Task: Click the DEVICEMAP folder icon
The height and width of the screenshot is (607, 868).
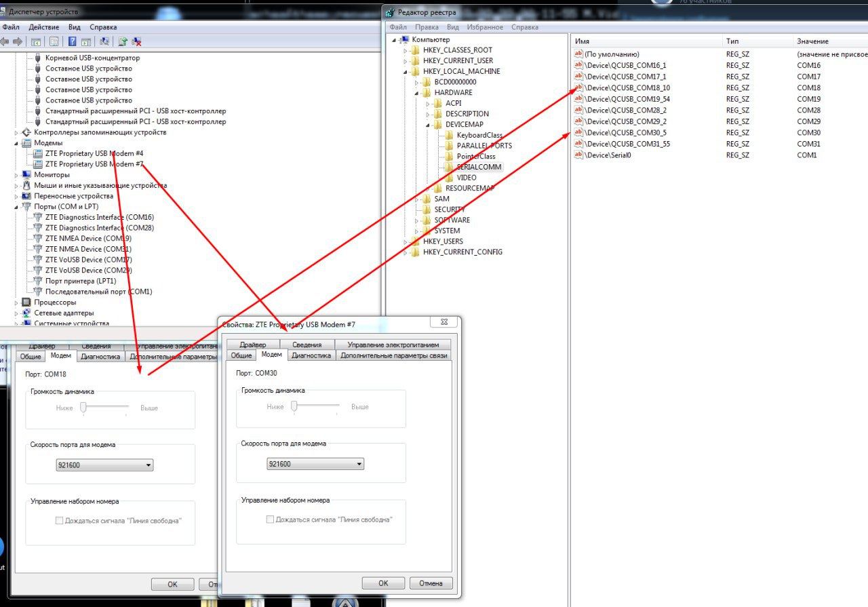Action: pyautogui.click(x=439, y=125)
